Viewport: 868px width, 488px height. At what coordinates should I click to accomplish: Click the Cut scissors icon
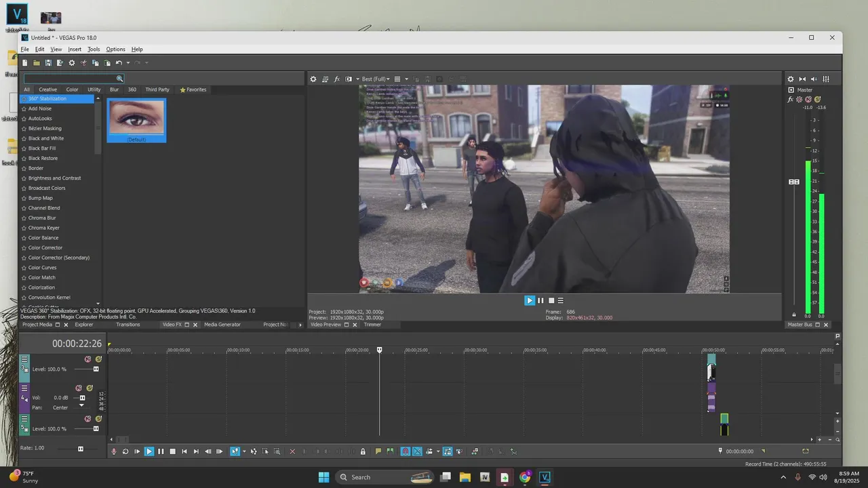point(84,63)
